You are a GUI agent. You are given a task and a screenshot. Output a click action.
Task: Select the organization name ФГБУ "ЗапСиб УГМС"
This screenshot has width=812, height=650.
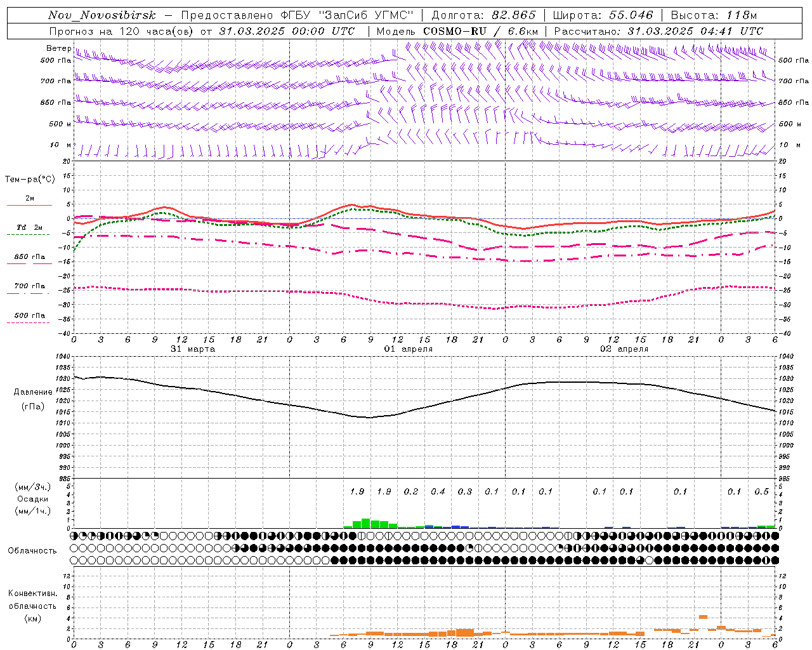pyautogui.click(x=346, y=15)
